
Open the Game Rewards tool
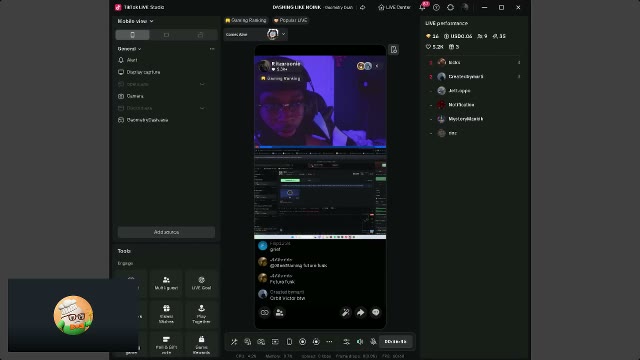201,345
